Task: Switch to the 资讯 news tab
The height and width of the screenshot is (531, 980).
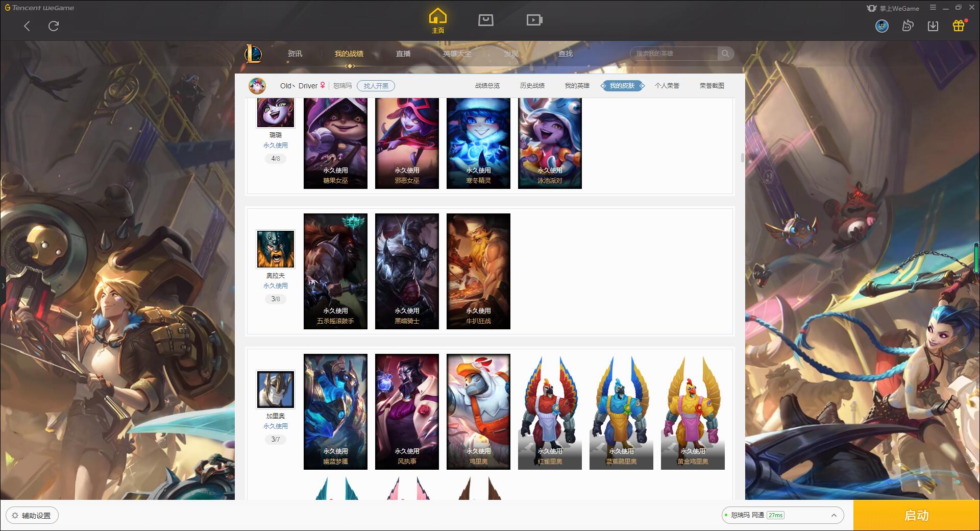Action: tap(295, 54)
